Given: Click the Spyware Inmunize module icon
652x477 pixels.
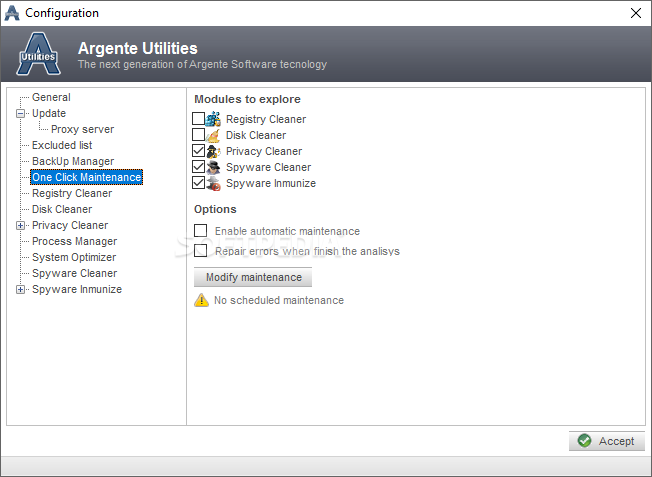Looking at the screenshot, I should click(x=213, y=183).
